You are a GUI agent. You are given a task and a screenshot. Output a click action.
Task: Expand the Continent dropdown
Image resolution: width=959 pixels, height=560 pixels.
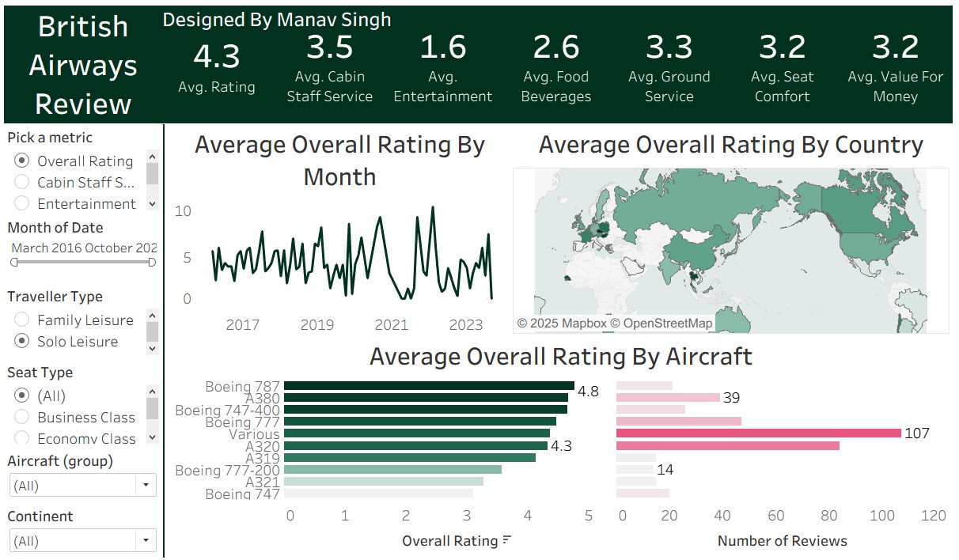[x=146, y=541]
